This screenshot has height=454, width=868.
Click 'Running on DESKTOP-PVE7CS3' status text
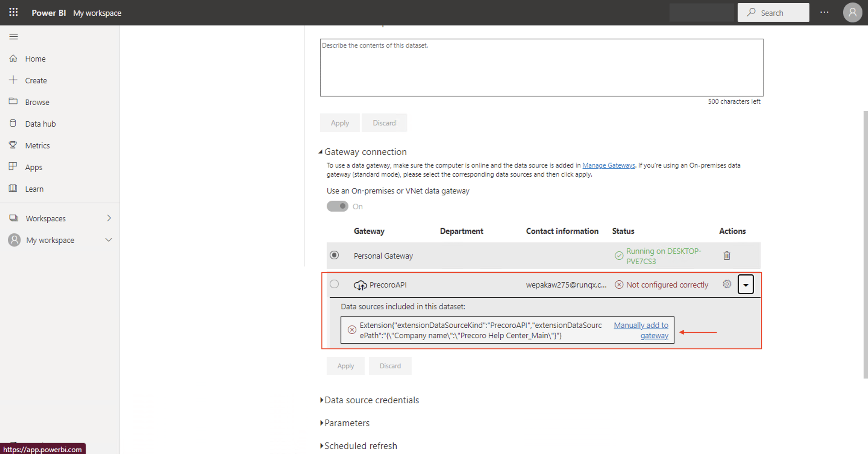(x=663, y=256)
